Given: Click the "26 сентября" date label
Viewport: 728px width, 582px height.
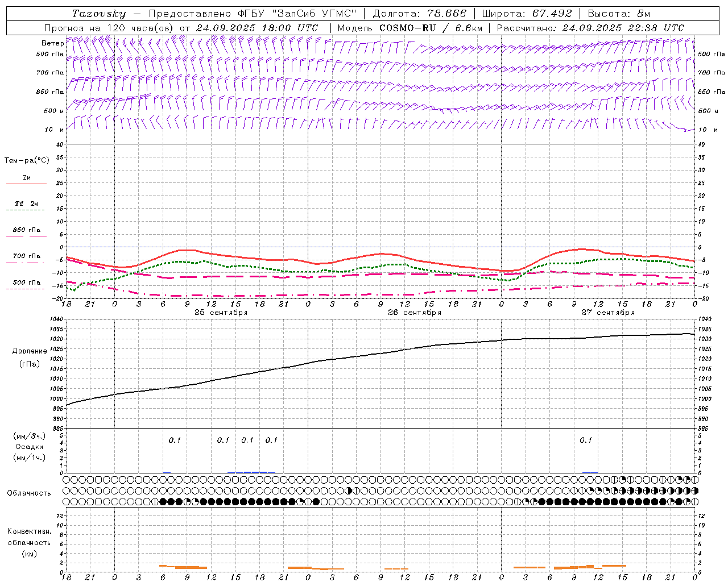Looking at the screenshot, I should click(x=415, y=313).
